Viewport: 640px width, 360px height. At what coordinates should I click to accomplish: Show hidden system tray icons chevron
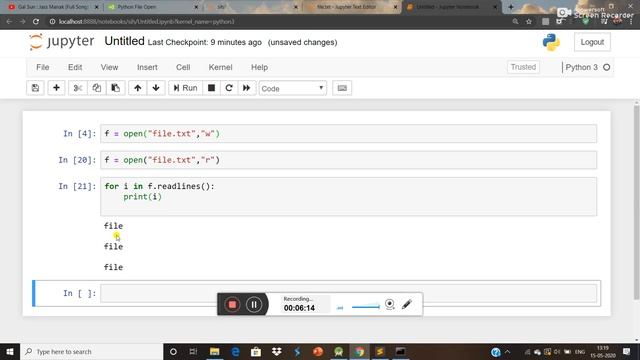[x=507, y=351]
